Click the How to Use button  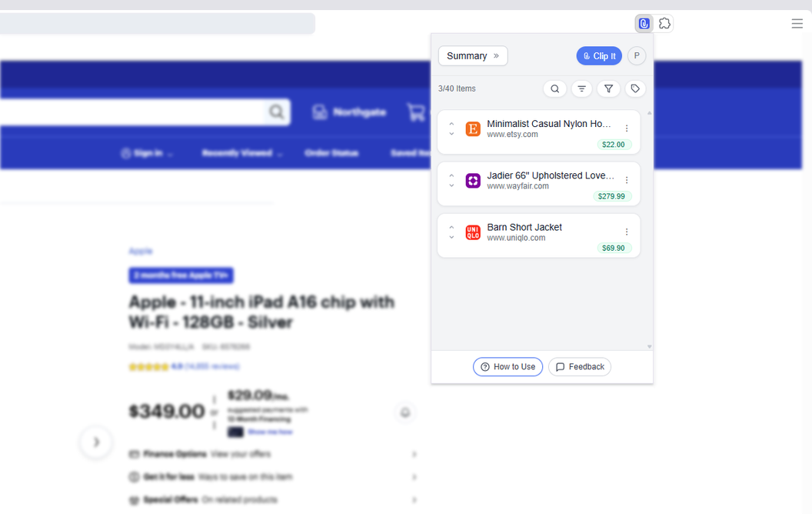(x=507, y=367)
